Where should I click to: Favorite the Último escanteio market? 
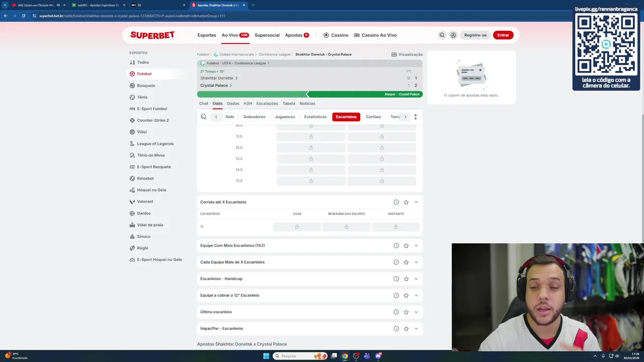pyautogui.click(x=406, y=312)
